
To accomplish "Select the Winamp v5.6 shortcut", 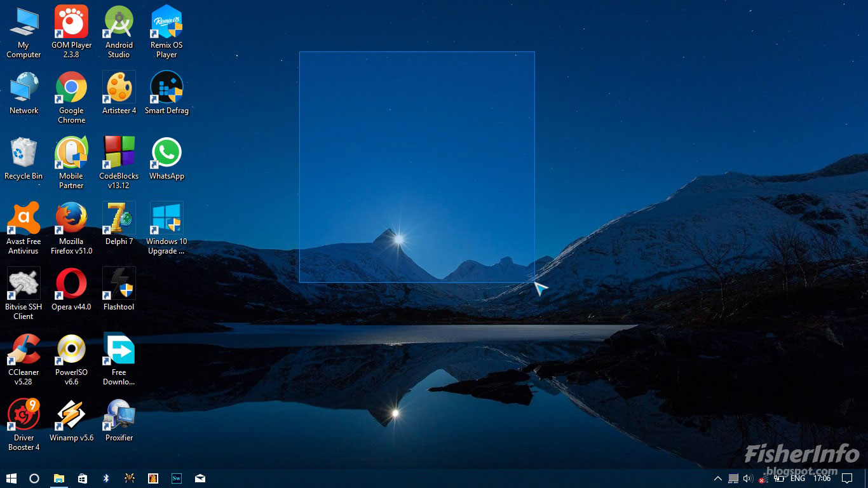I will [x=71, y=420].
